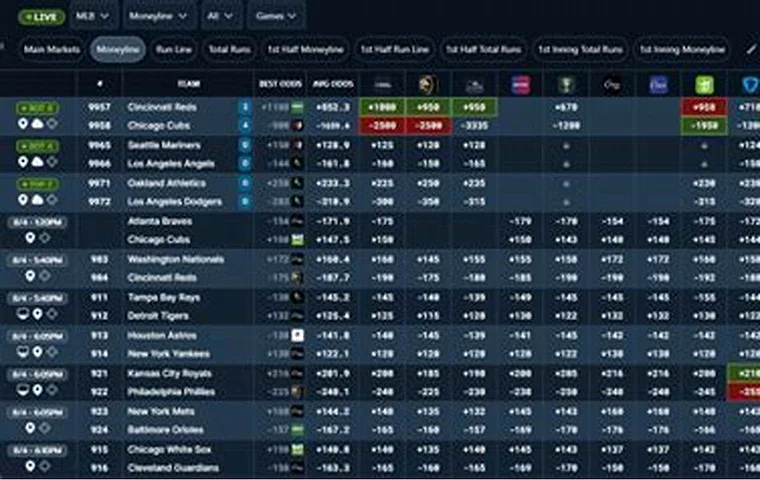Click the lime green sportsbook logo header
Image resolution: width=760 pixels, height=480 pixels.
704,85
